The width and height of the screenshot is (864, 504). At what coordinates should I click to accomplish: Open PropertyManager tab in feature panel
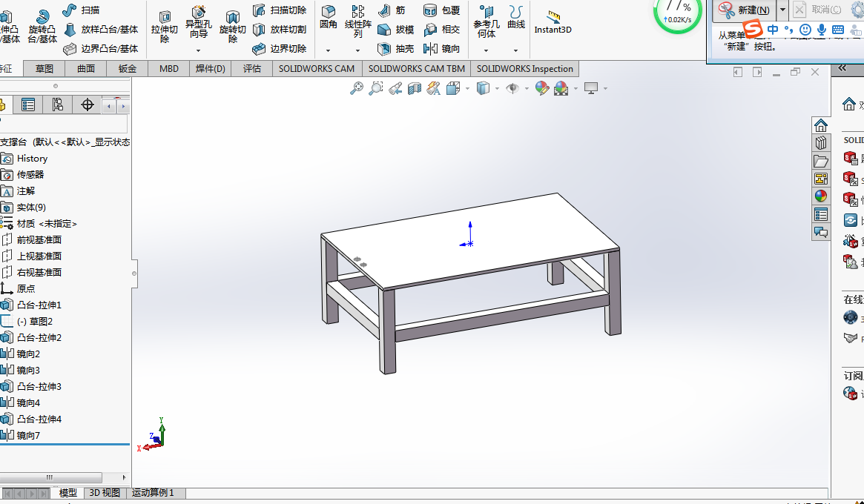tap(27, 105)
